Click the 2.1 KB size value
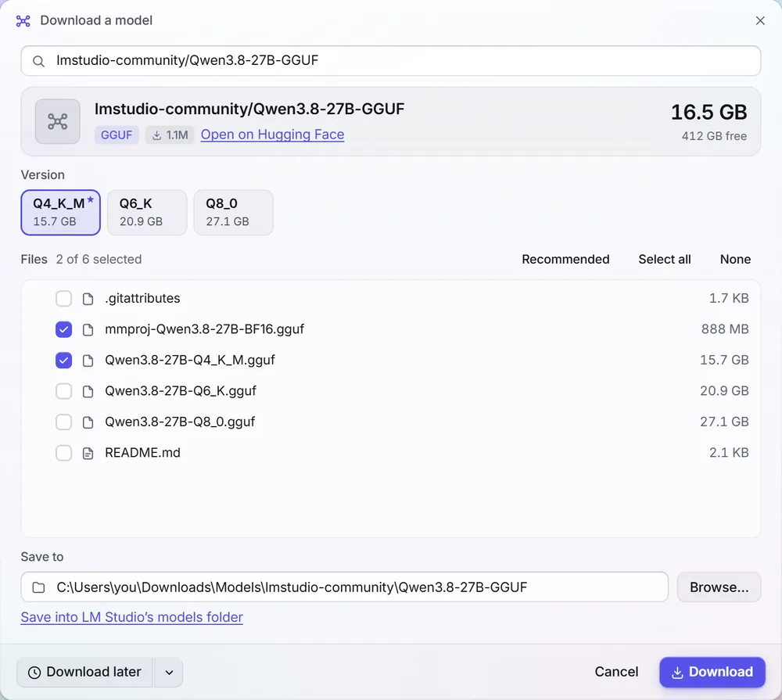Screen dimensions: 782x700 729,453
